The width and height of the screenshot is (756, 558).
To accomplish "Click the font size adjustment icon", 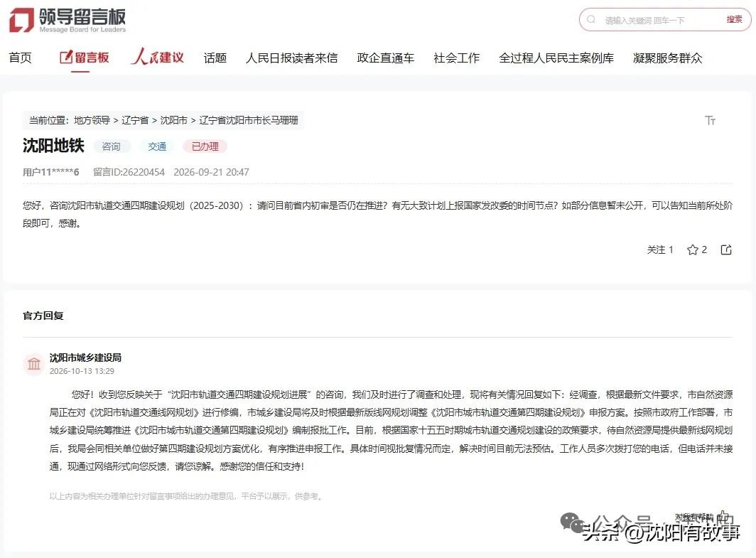I will [x=710, y=120].
